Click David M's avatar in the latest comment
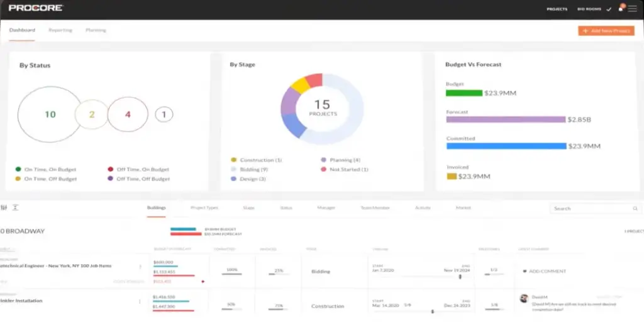 [x=523, y=297]
